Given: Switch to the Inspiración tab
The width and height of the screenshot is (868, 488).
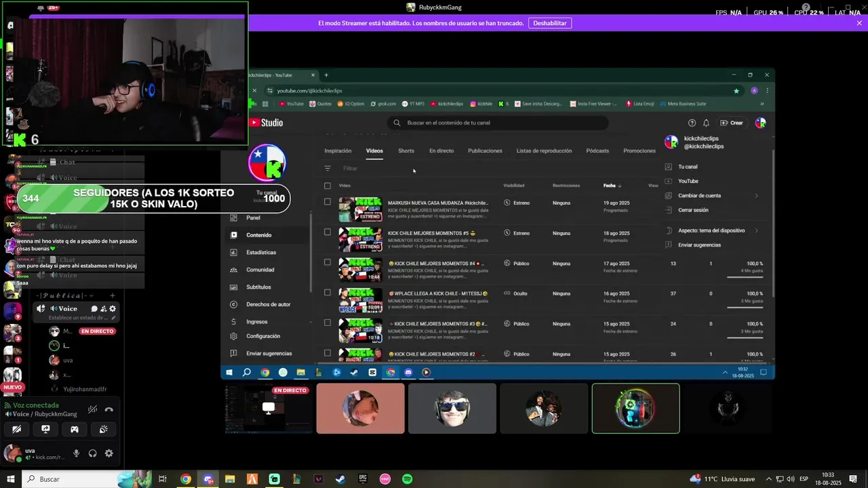Looking at the screenshot, I should 338,150.
